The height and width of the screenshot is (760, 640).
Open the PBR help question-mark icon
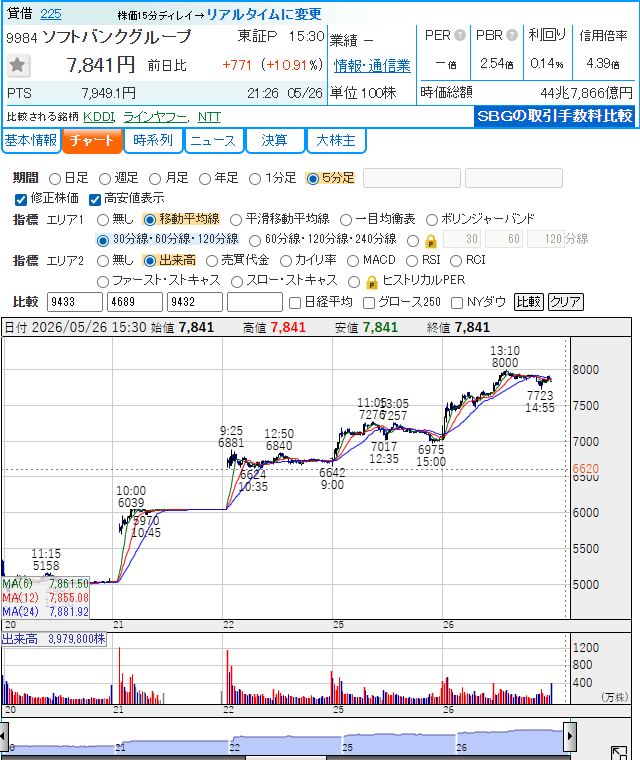click(512, 35)
